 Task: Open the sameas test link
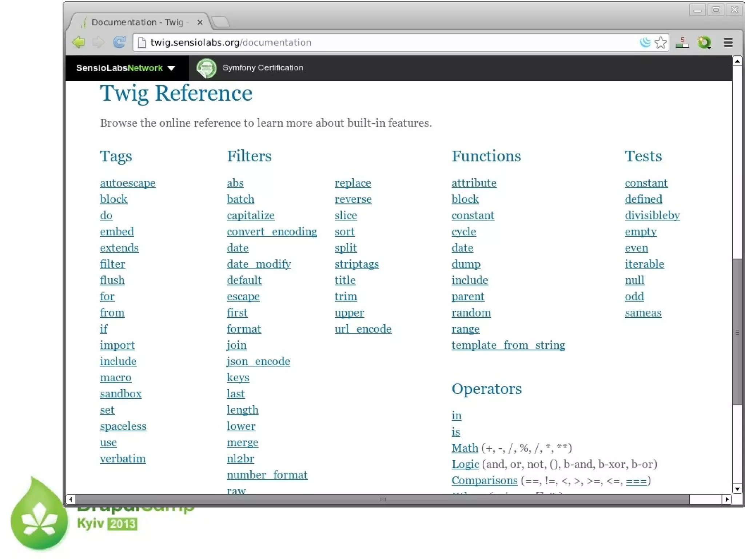coord(643,313)
